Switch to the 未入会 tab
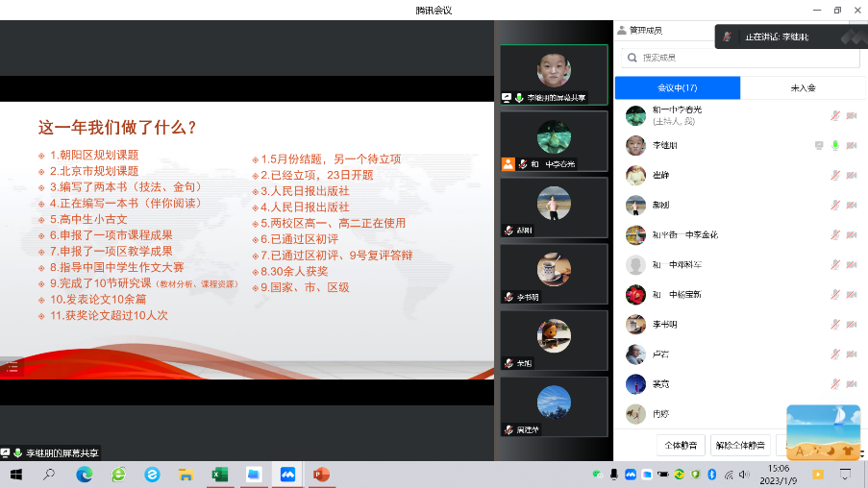This screenshot has height=488, width=868. [x=803, y=87]
